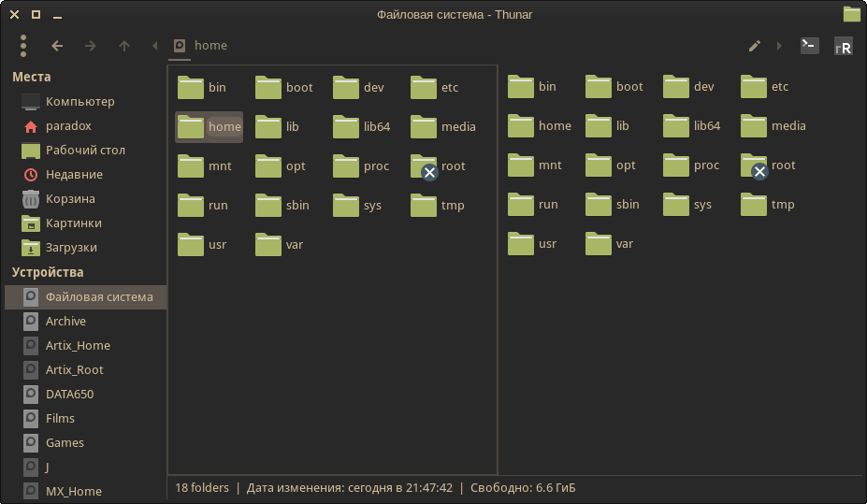Select J drive in sidebar
This screenshot has width=867, height=504.
click(86, 467)
